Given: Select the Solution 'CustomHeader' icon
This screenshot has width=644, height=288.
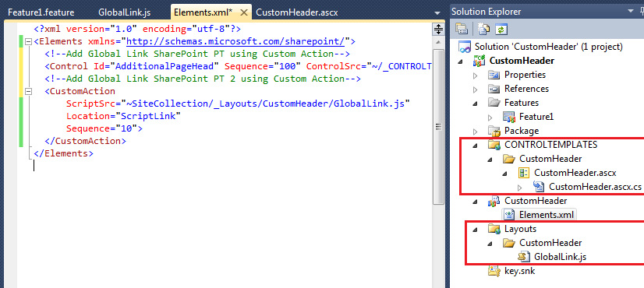Looking at the screenshot, I should (x=465, y=47).
